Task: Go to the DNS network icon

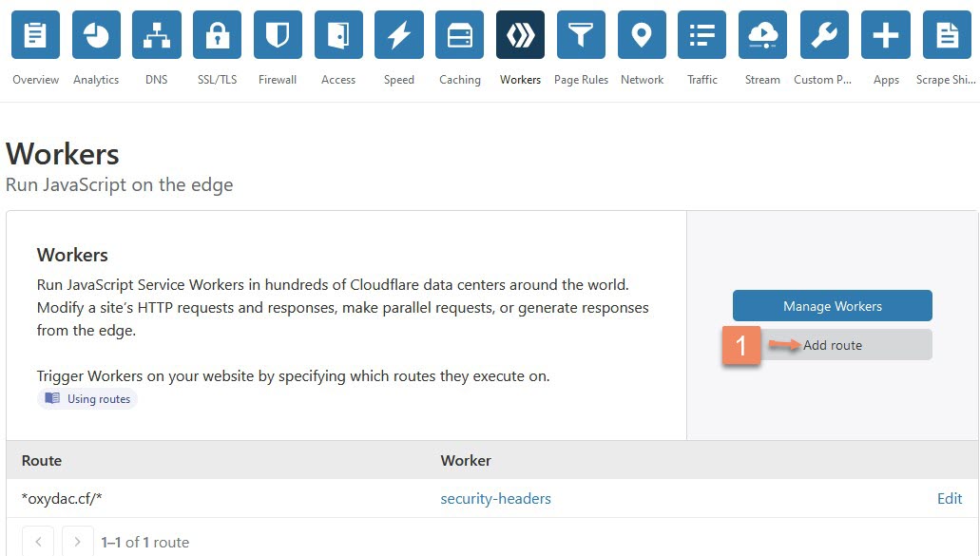Action: [157, 35]
